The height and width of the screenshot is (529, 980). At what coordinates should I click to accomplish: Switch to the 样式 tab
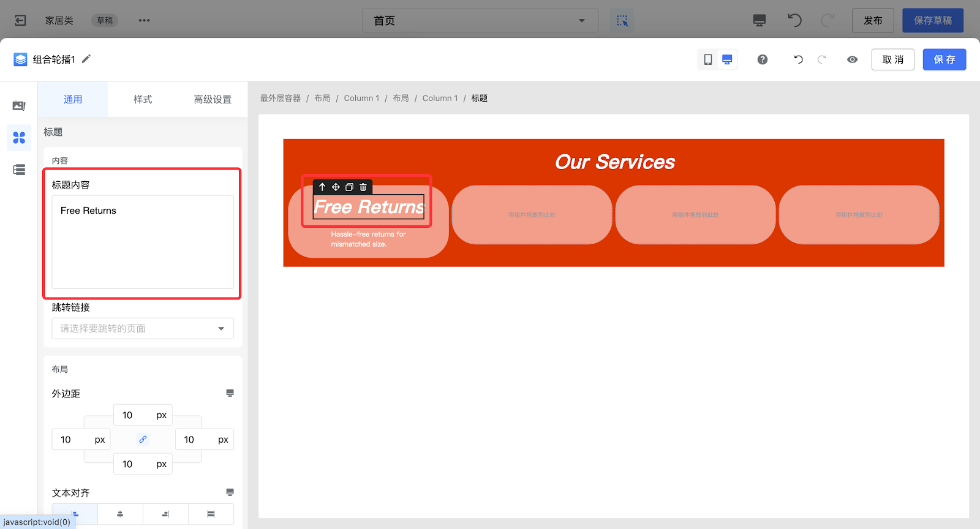[143, 99]
